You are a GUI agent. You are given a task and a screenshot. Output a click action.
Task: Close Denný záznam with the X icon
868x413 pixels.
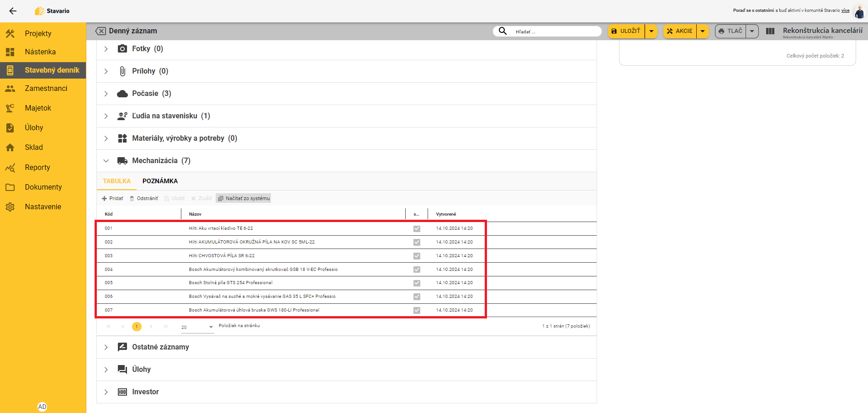101,31
